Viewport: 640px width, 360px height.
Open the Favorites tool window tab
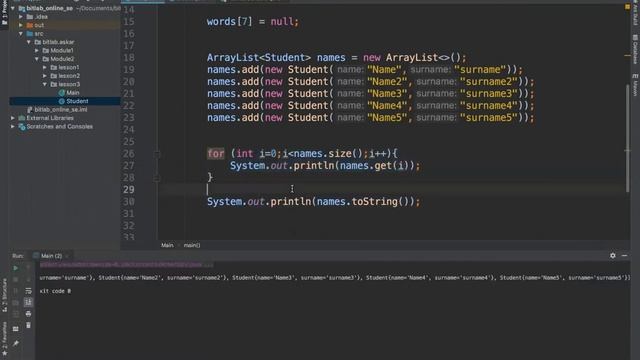pos(4,338)
